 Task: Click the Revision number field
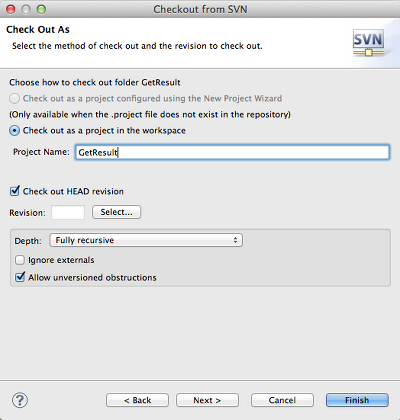[x=68, y=212]
